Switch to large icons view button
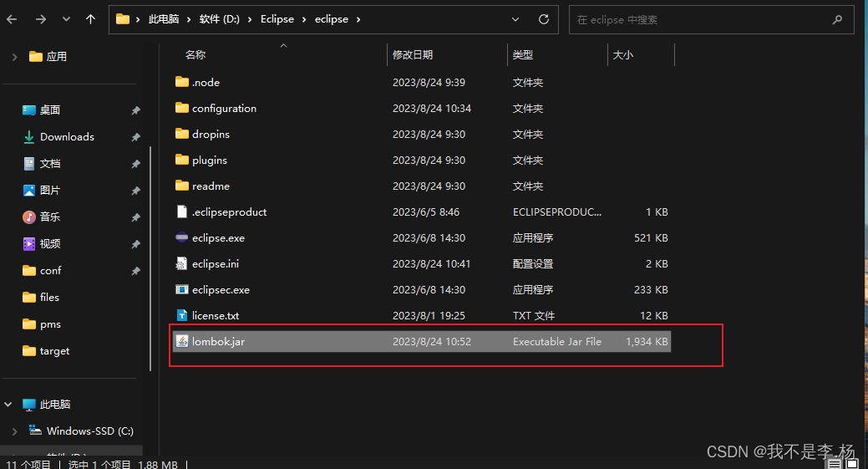The width and height of the screenshot is (868, 469). point(853,464)
